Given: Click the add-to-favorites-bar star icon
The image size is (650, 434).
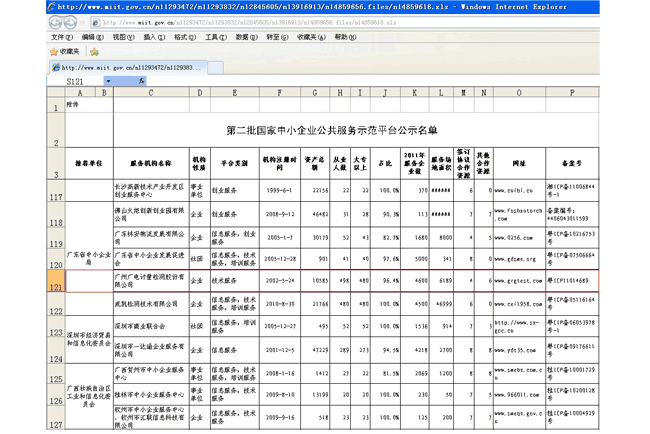Looking at the screenshot, I should 94,51.
